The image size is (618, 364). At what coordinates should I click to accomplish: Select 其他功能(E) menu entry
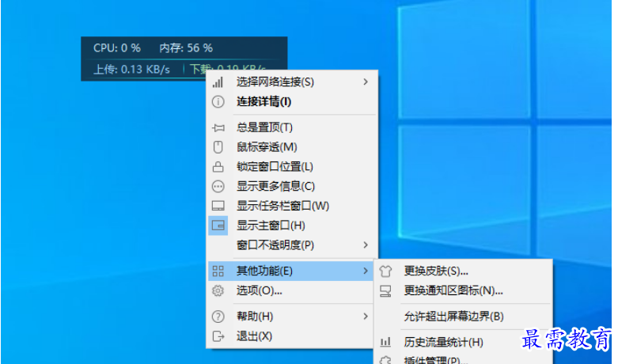point(291,271)
